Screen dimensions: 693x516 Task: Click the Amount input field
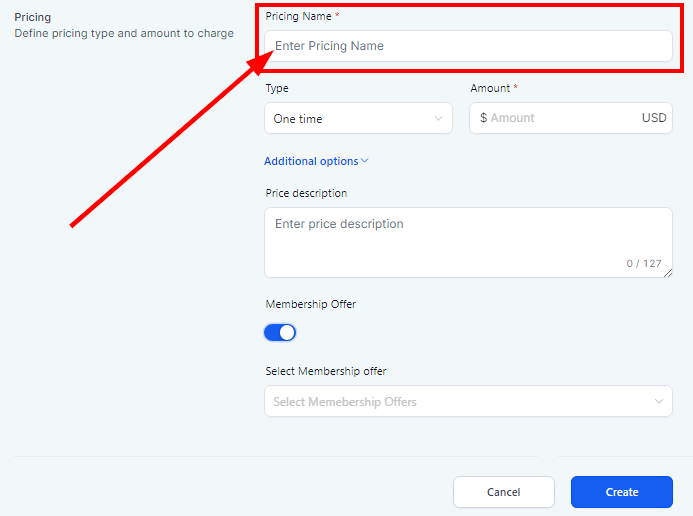pyautogui.click(x=560, y=118)
